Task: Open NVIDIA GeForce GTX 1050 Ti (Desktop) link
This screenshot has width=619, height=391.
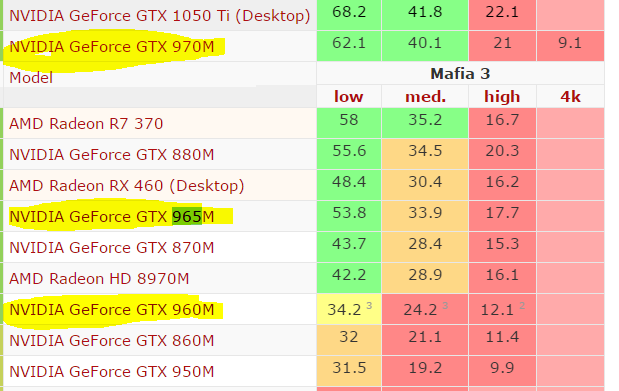Action: pos(160,16)
